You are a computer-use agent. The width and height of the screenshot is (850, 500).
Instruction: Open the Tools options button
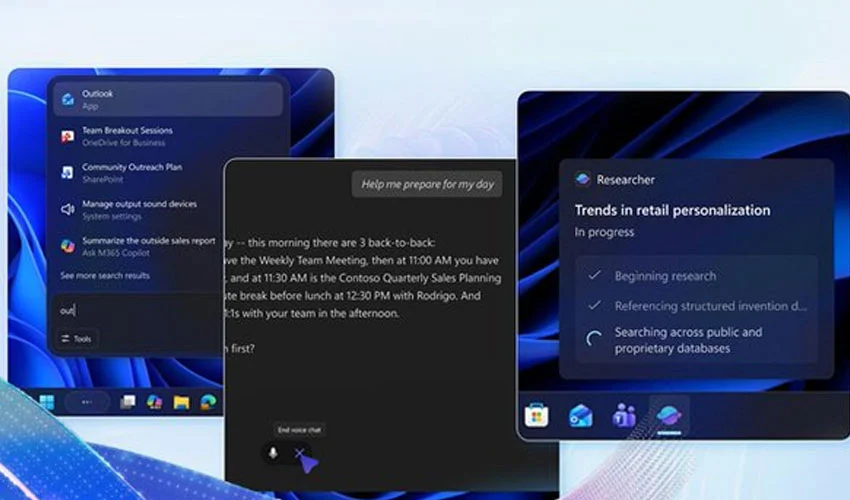tap(76, 339)
